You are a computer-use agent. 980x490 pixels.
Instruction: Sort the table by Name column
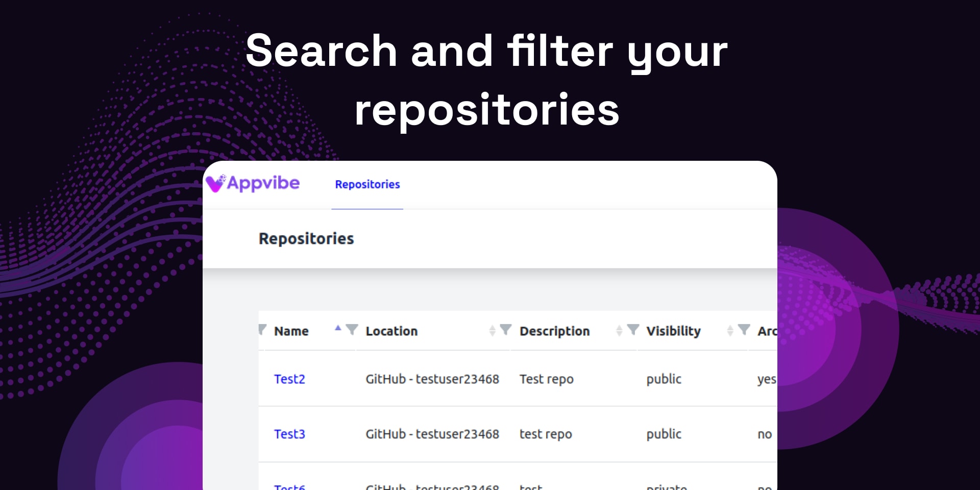(x=338, y=329)
